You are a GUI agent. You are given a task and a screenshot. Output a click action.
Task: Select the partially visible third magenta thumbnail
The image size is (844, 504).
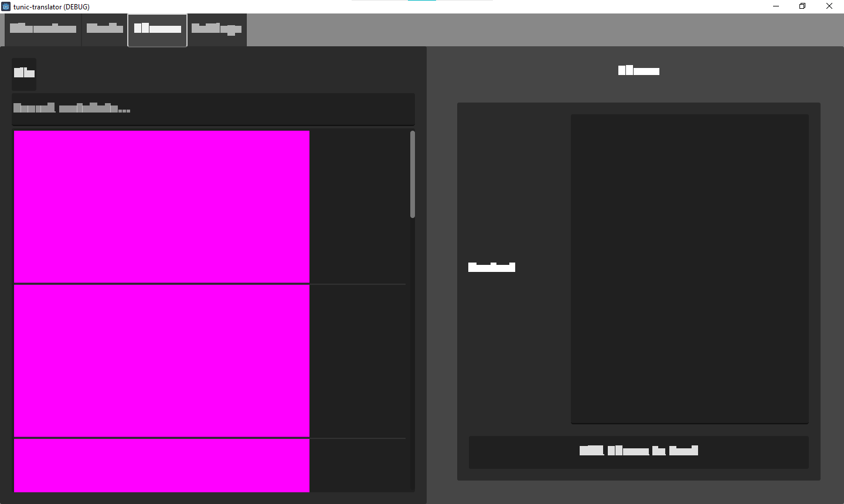tap(162, 465)
